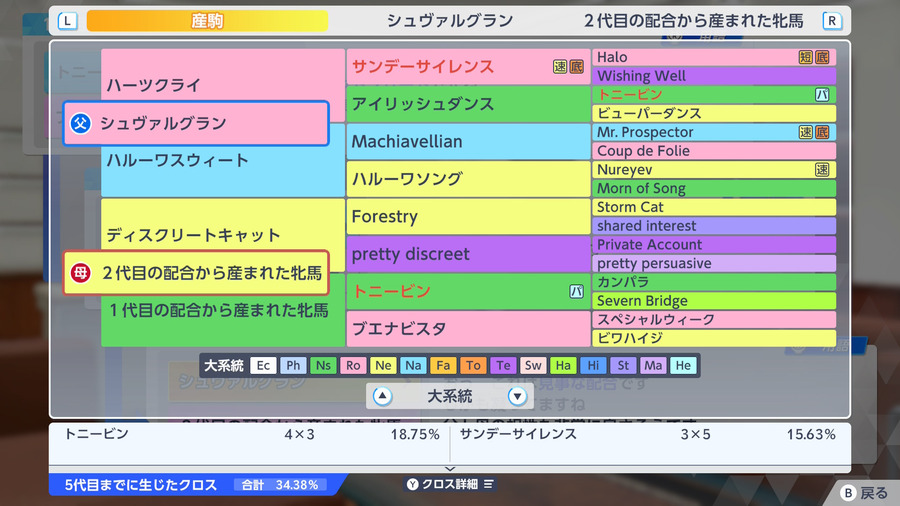
Task: Click the Wishing Well ancestor row
Action: [x=714, y=76]
